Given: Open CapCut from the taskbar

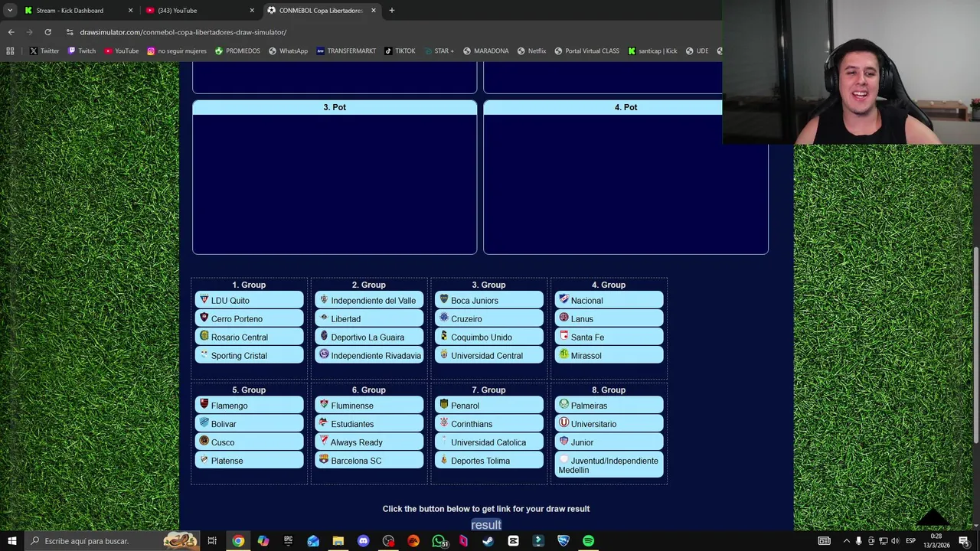Looking at the screenshot, I should click(513, 541).
